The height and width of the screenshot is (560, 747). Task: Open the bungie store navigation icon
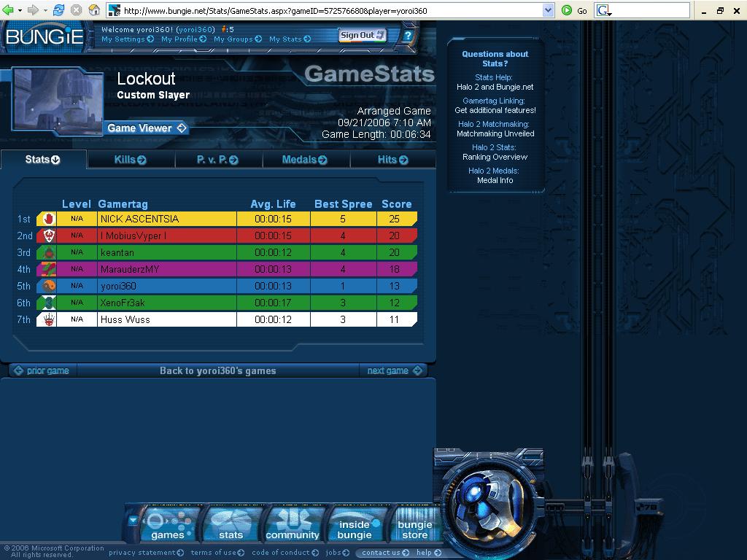click(415, 525)
